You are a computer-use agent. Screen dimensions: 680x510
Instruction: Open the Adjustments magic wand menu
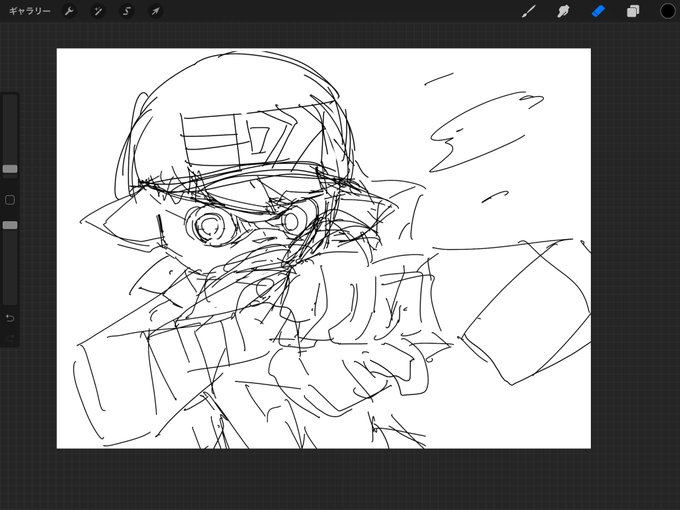[98, 11]
